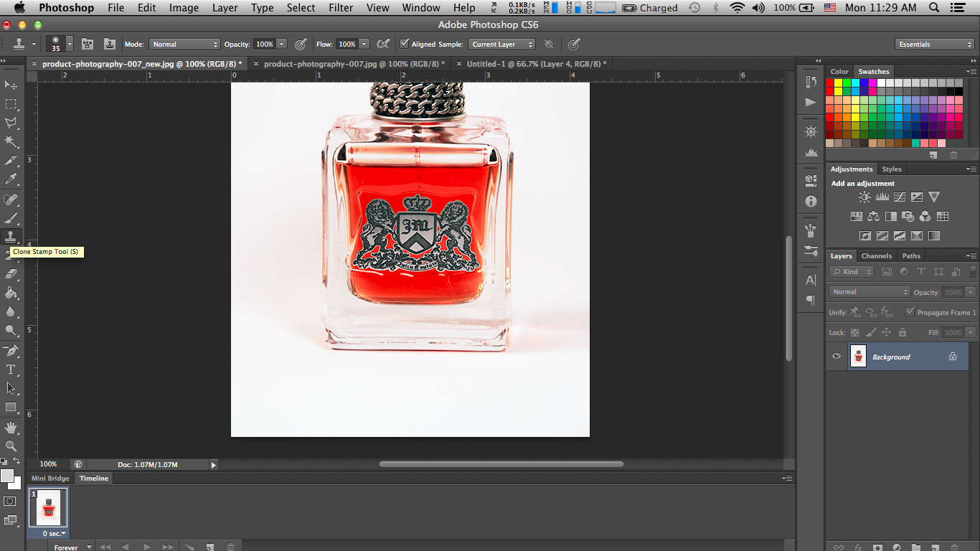Hide the Background layer visibility

836,357
